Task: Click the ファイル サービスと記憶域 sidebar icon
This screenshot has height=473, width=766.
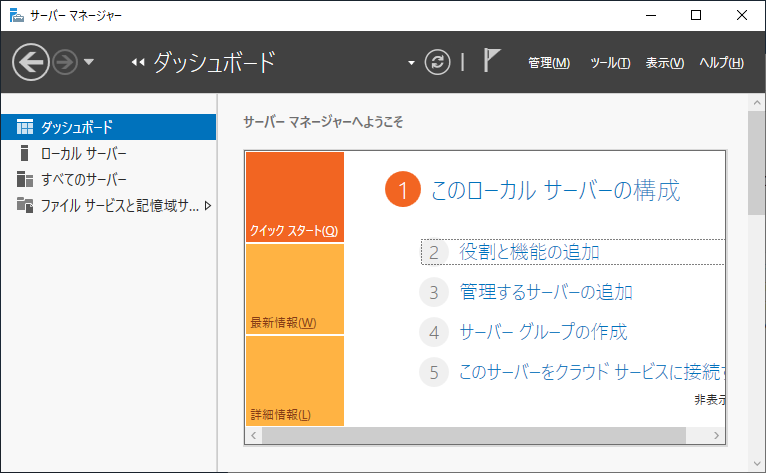Action: point(25,205)
